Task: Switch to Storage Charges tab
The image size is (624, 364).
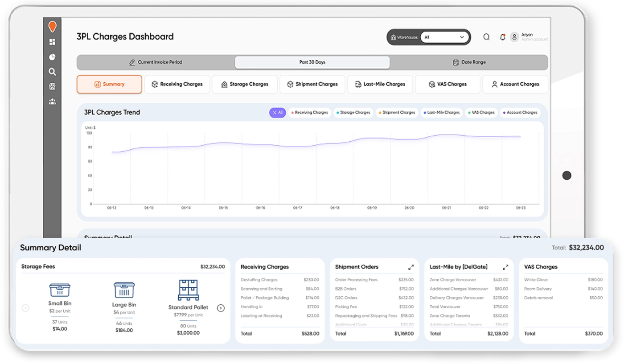Action: (244, 84)
